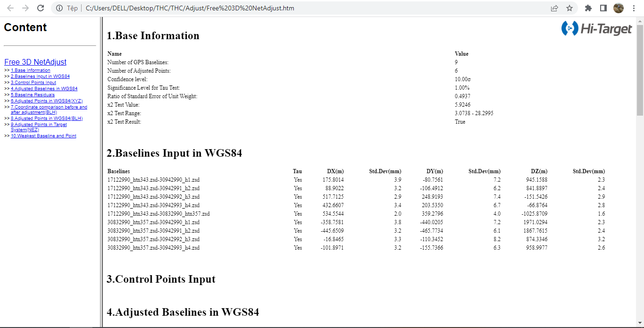Click the browser back arrow
The width and height of the screenshot is (644, 328).
(x=10, y=8)
